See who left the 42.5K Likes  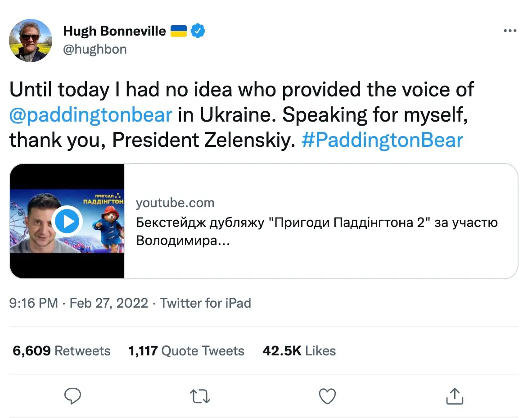pos(299,350)
